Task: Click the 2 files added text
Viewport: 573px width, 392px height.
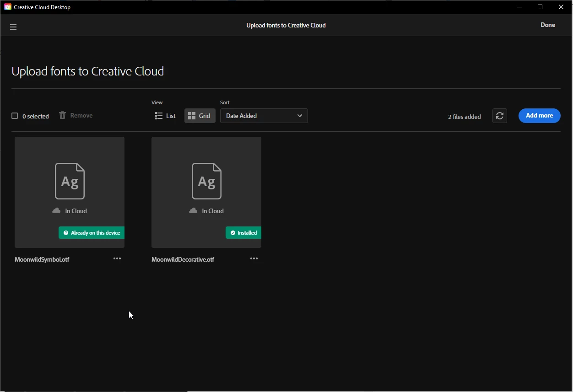Action: [465, 117]
